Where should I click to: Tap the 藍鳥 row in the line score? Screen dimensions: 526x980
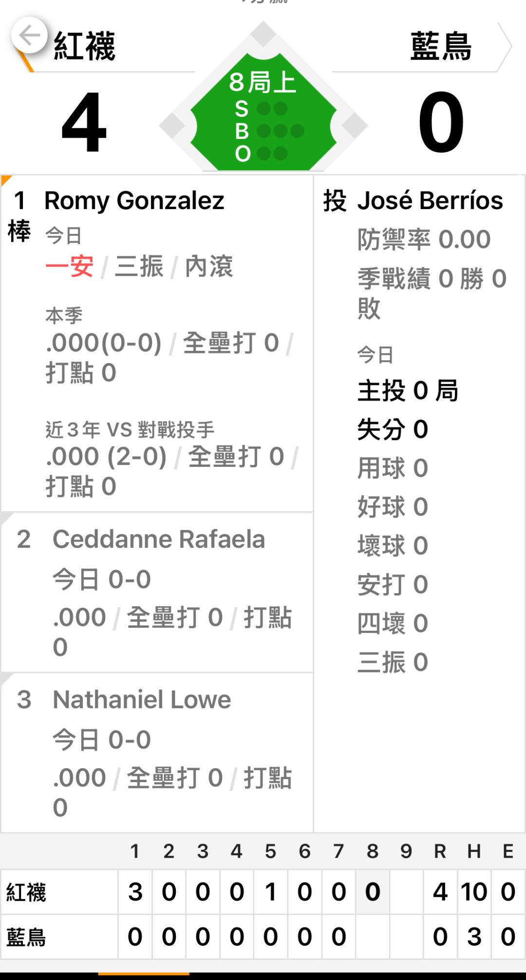(x=26, y=937)
